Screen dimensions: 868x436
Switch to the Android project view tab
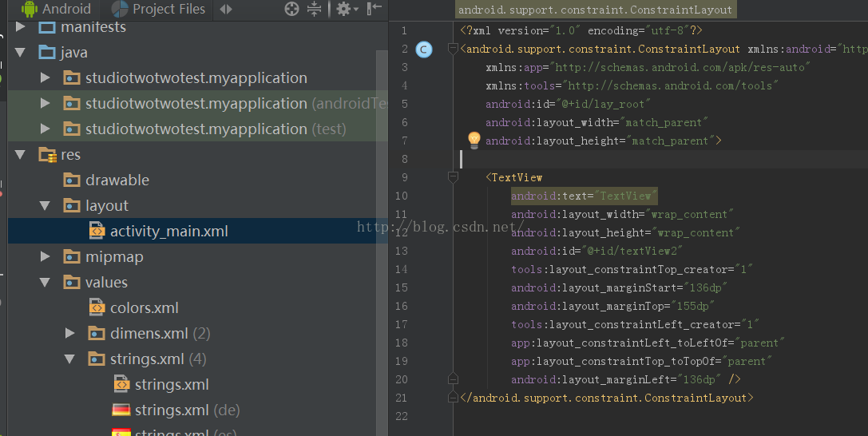(x=56, y=10)
